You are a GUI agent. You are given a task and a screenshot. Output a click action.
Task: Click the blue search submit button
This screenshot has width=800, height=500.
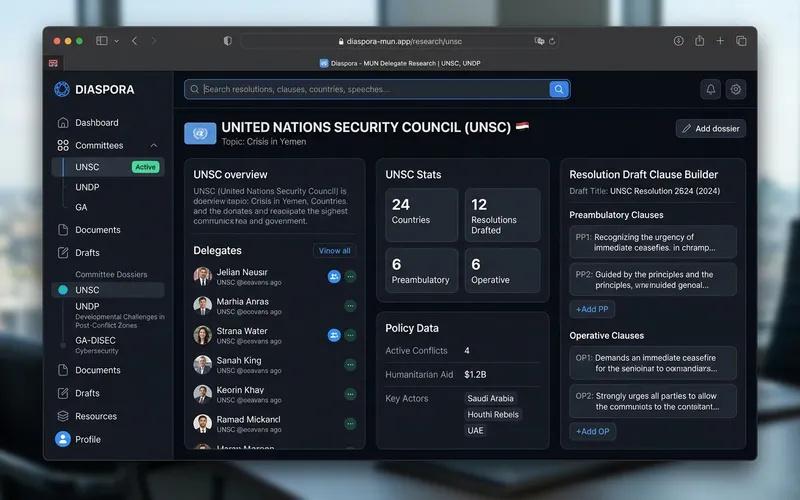(559, 89)
